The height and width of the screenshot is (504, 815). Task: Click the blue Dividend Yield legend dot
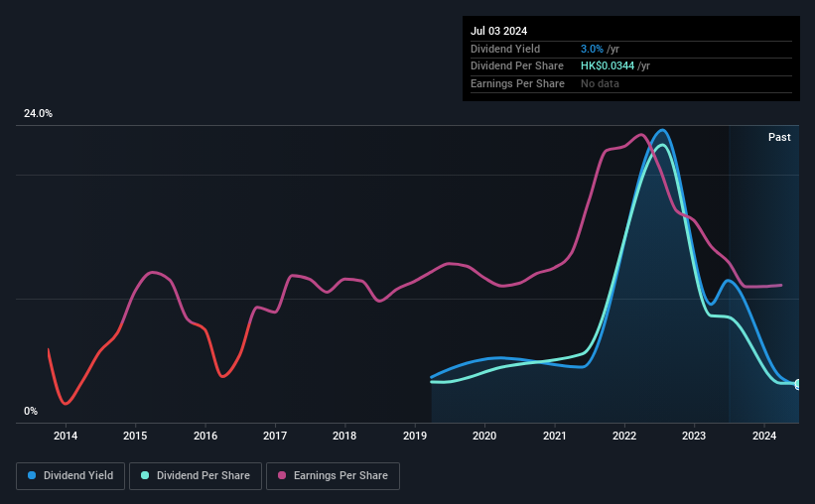click(x=32, y=476)
